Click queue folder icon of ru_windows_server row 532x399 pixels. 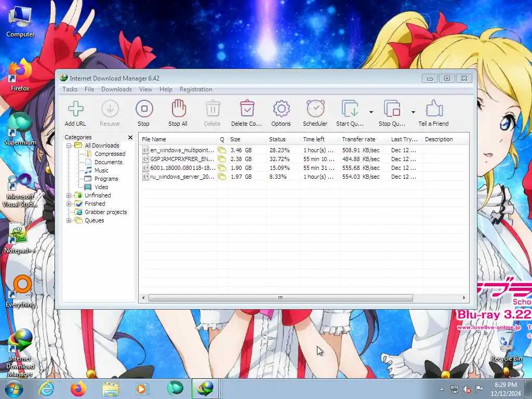click(222, 177)
